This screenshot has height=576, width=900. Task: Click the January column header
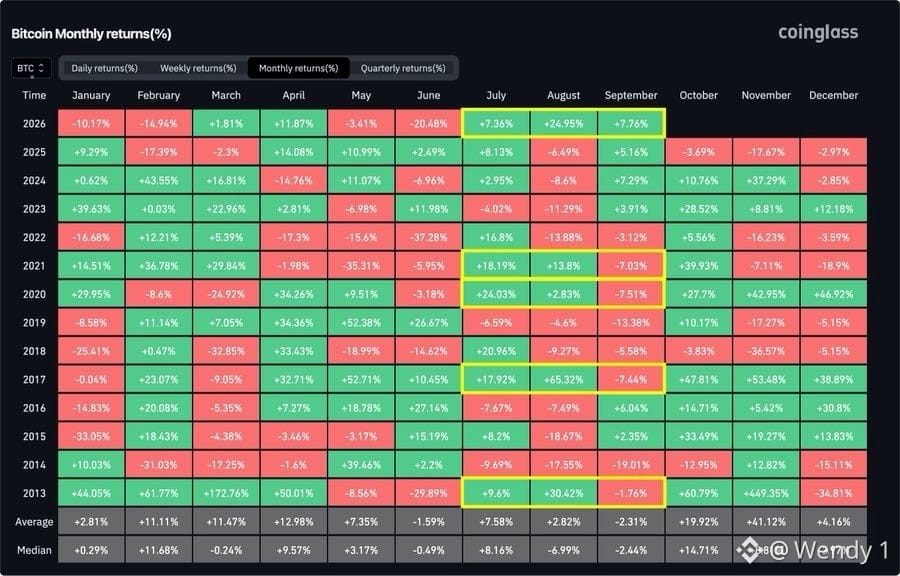[x=91, y=95]
